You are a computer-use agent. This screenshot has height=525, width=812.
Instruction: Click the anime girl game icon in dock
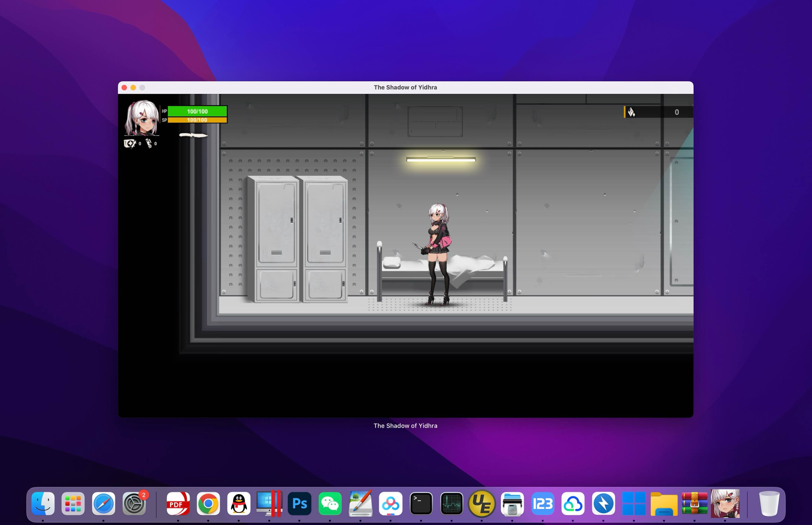(x=725, y=503)
